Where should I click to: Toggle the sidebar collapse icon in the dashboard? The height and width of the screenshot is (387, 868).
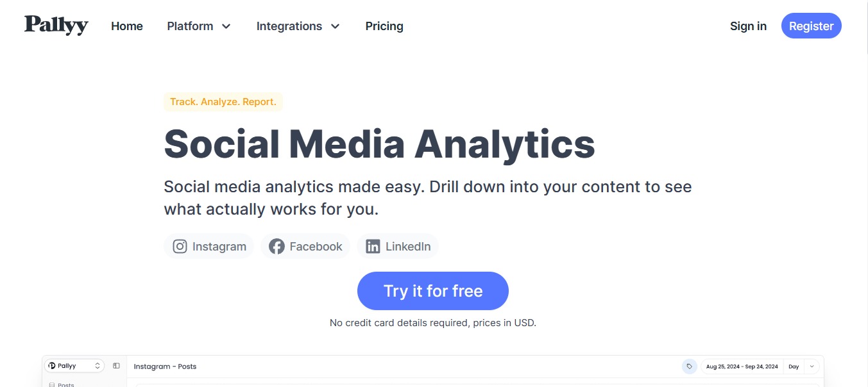point(116,365)
